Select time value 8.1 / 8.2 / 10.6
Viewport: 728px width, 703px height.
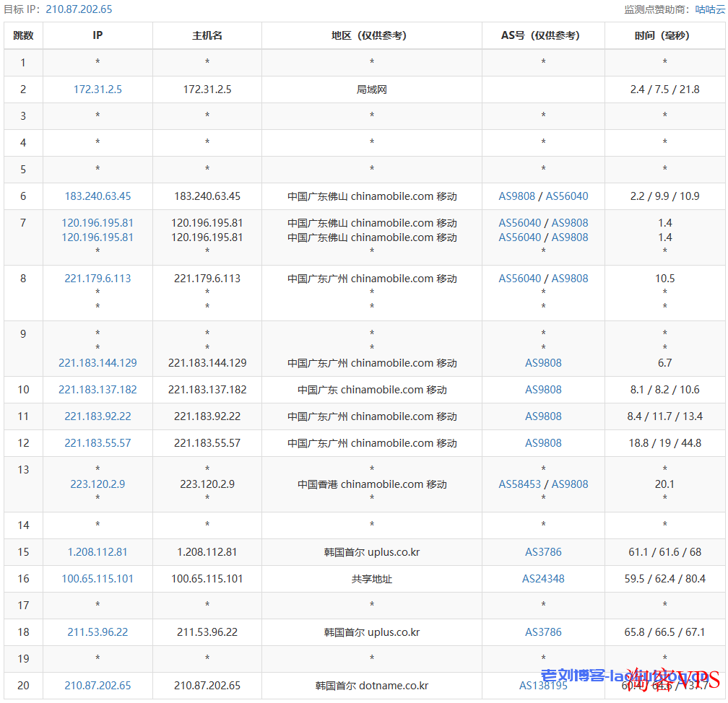pos(665,390)
